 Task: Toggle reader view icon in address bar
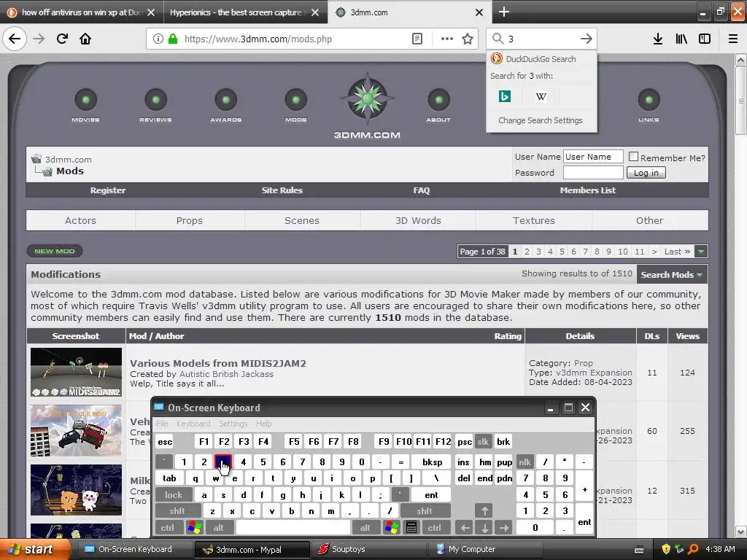417,39
